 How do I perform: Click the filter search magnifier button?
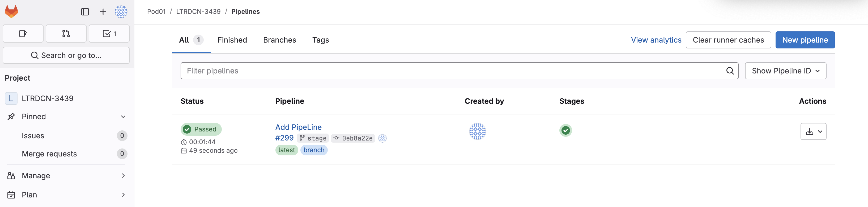pos(730,71)
